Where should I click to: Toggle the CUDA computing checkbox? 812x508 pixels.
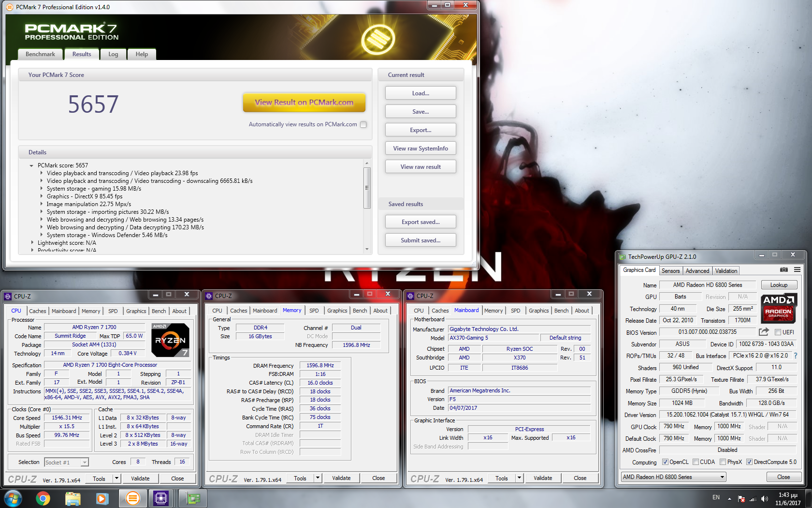[696, 462]
